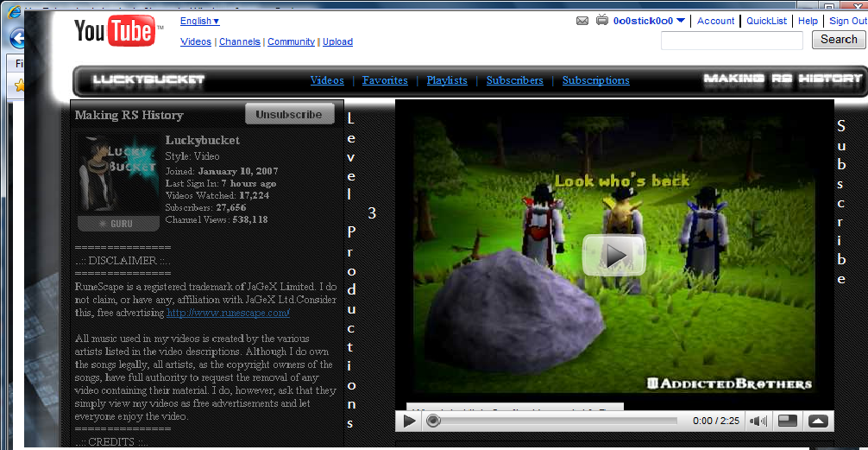Click the TV icon beside the username
The image size is (868, 450).
601,21
